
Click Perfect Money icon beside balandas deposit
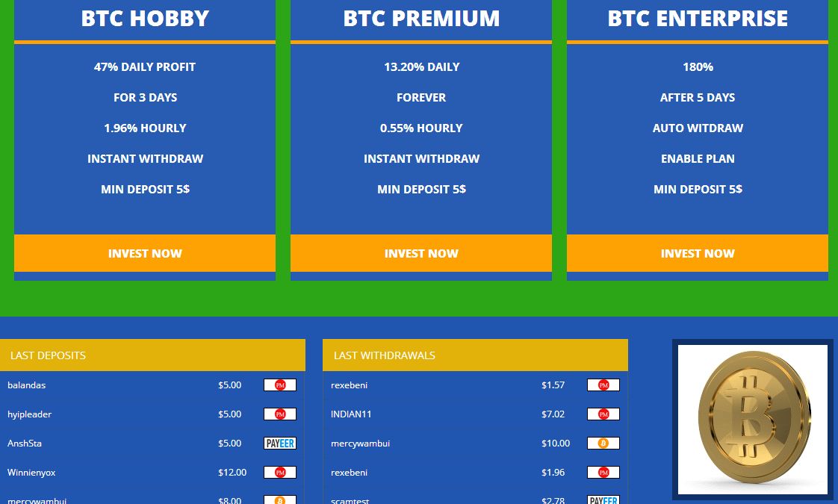pos(280,385)
